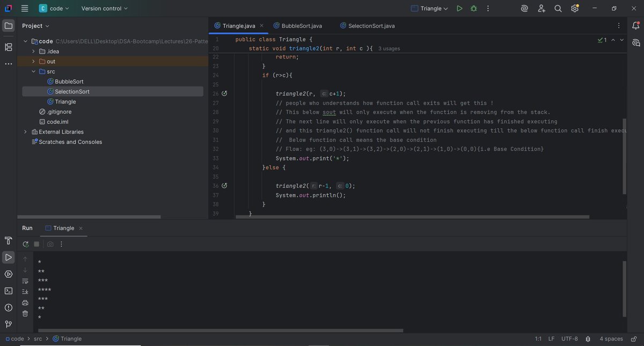Show more tool windows ellipsis
This screenshot has height=346, width=644.
(x=9, y=64)
